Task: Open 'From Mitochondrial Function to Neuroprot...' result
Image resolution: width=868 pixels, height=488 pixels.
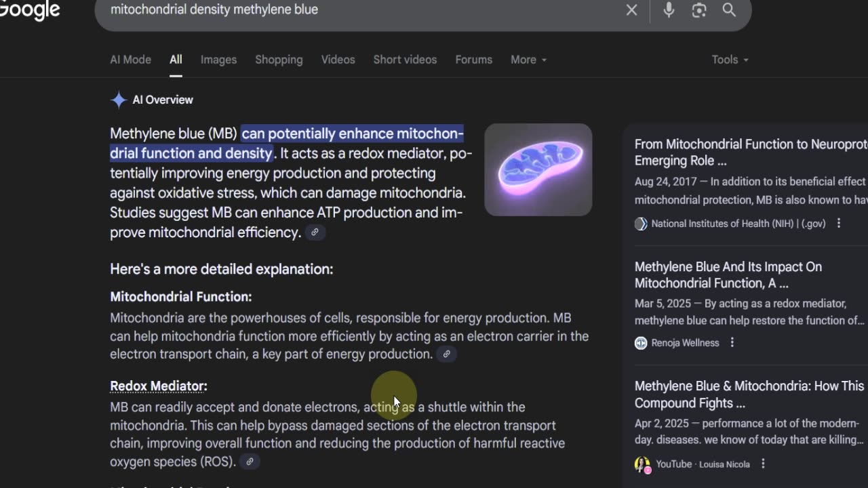Action: [x=751, y=152]
